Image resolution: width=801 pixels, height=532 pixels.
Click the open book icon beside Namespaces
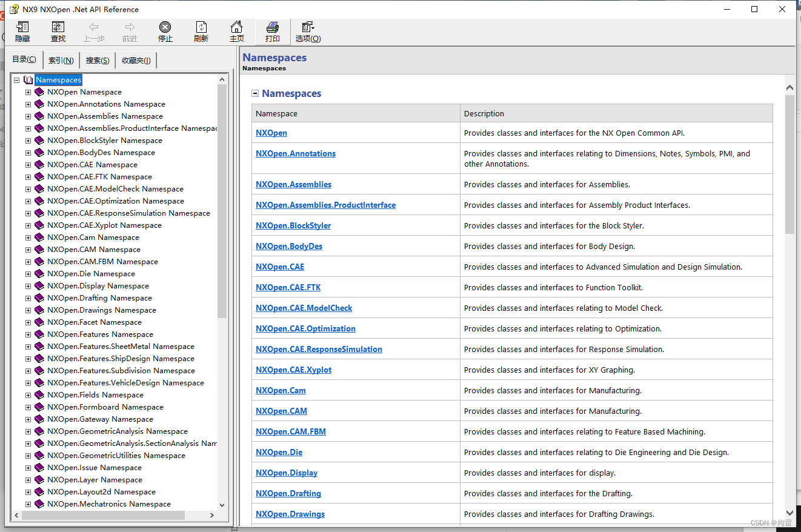pos(28,80)
